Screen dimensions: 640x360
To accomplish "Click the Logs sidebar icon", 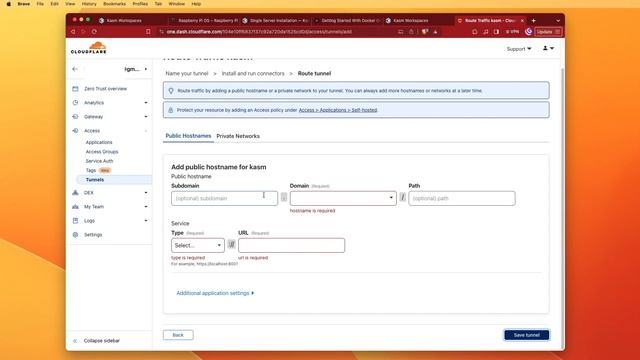I will (x=75, y=220).
